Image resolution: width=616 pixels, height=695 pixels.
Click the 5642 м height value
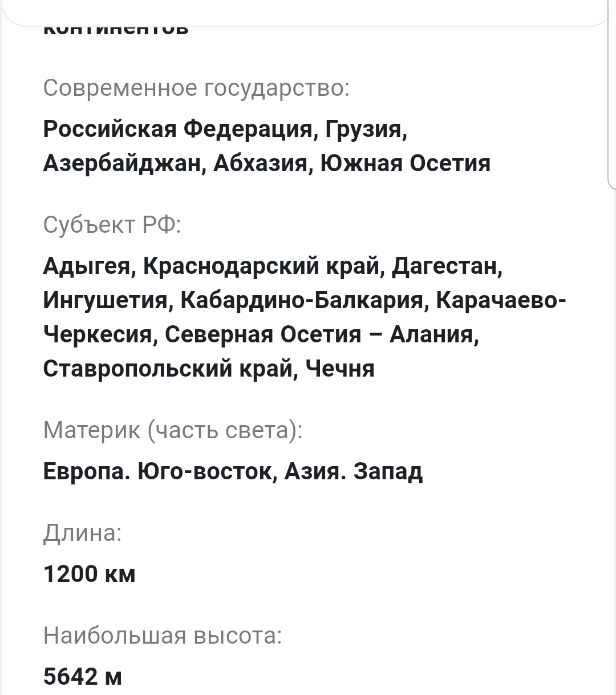point(83,677)
